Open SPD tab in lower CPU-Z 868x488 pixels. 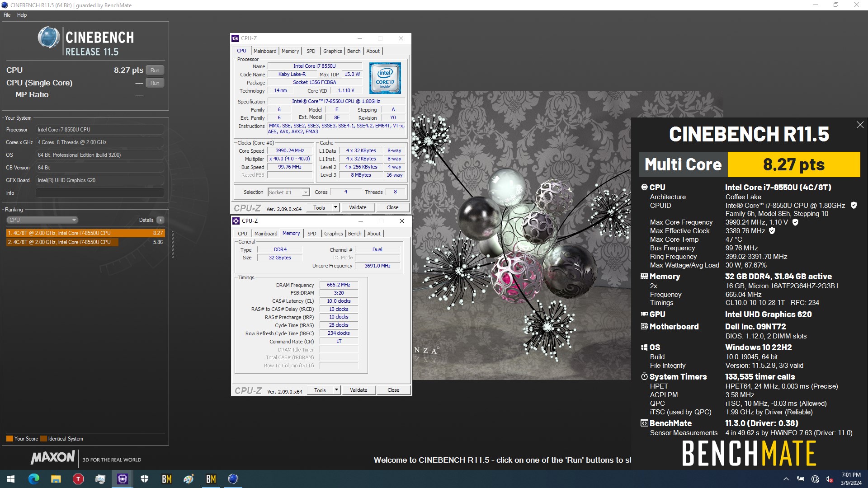click(x=312, y=234)
